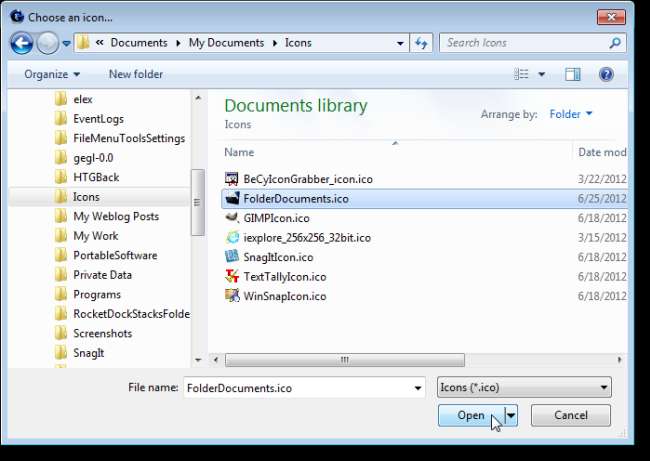Click the Documents breadcrumb segment
650x461 pixels.
[138, 43]
